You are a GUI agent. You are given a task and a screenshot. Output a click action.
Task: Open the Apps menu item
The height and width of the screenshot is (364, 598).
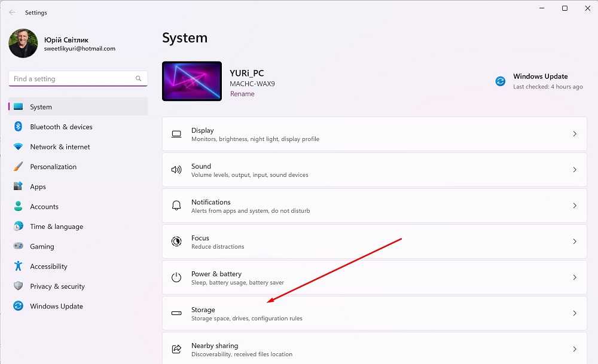pyautogui.click(x=38, y=186)
